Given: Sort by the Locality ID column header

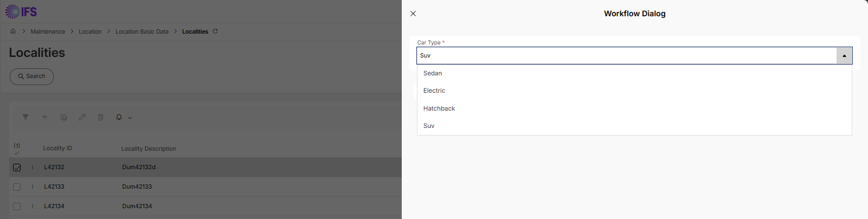Looking at the screenshot, I should click(57, 148).
